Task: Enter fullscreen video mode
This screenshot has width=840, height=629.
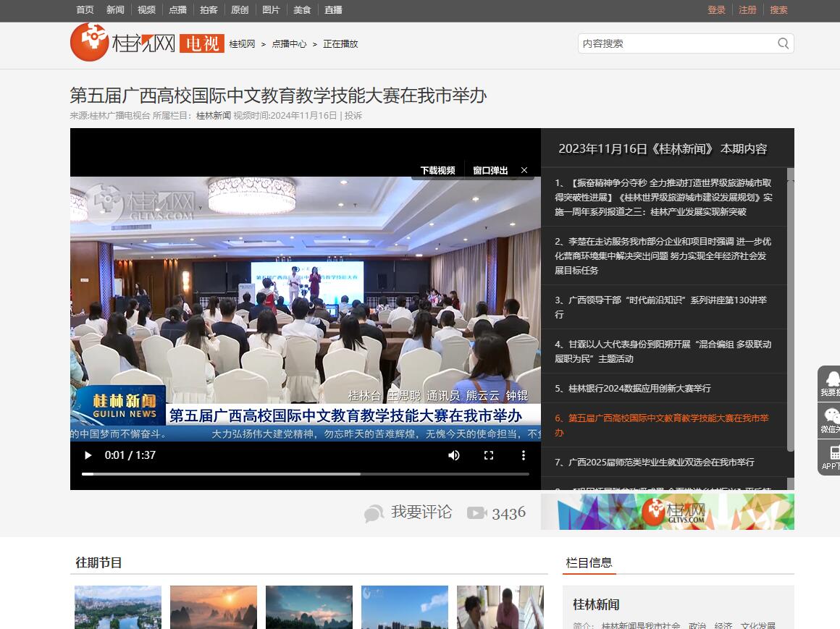Action: (489, 455)
